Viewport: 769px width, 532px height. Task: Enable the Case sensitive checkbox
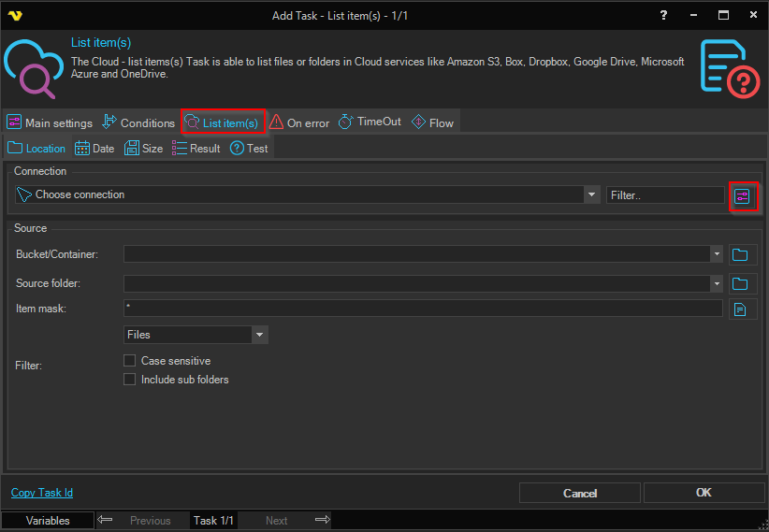(x=130, y=361)
